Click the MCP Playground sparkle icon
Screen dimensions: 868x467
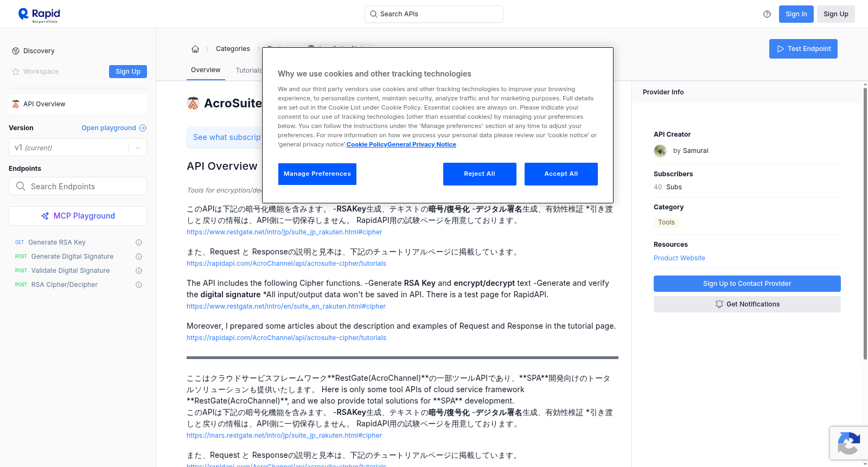pos(45,216)
